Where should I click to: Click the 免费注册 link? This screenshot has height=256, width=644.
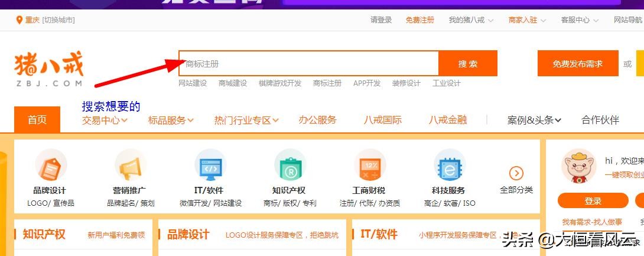419,20
